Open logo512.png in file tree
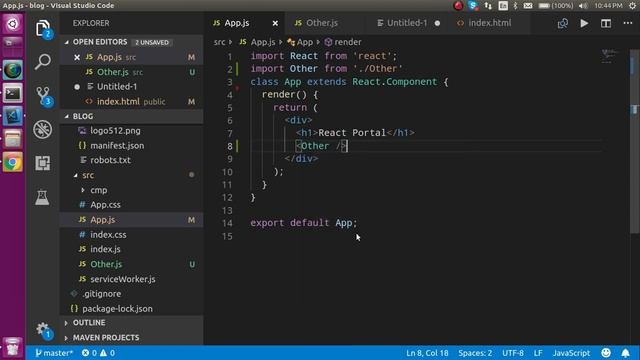This screenshot has height=360, width=640. coord(131,131)
